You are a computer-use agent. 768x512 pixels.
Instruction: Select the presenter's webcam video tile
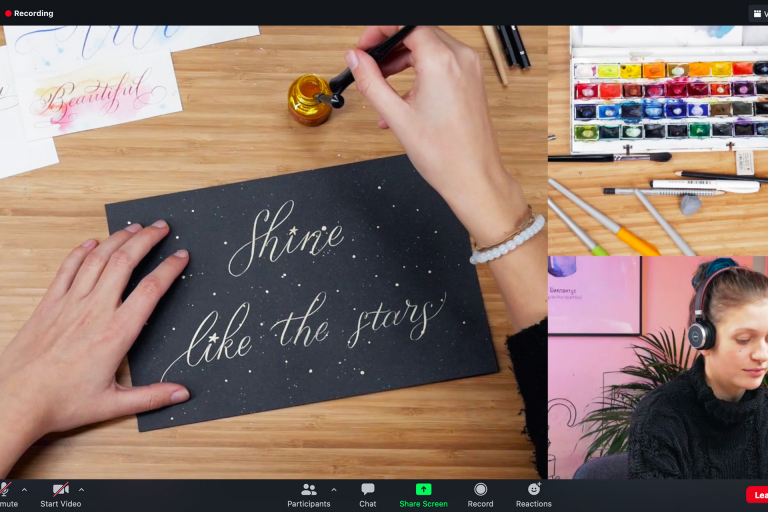[657, 367]
